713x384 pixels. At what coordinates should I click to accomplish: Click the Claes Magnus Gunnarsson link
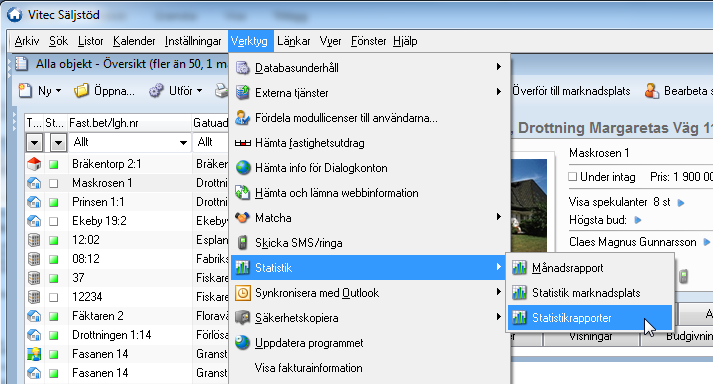[x=633, y=242]
